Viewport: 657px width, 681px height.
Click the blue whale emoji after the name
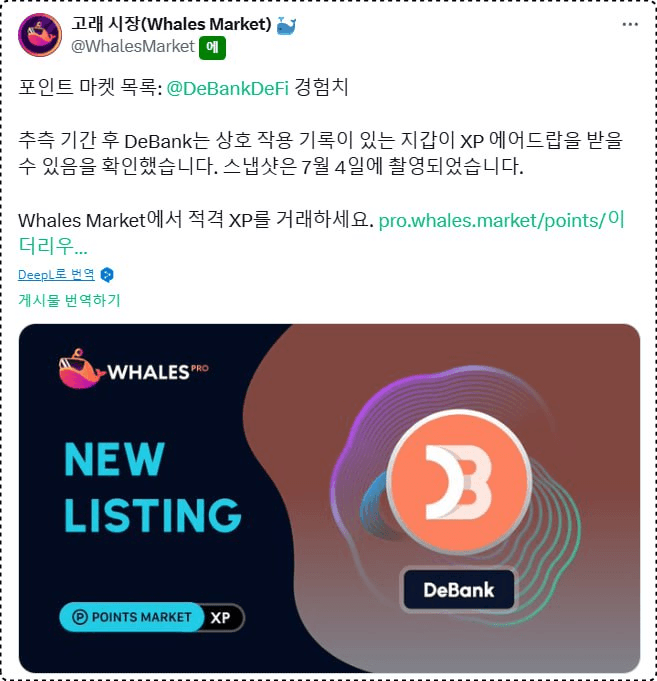click(286, 25)
